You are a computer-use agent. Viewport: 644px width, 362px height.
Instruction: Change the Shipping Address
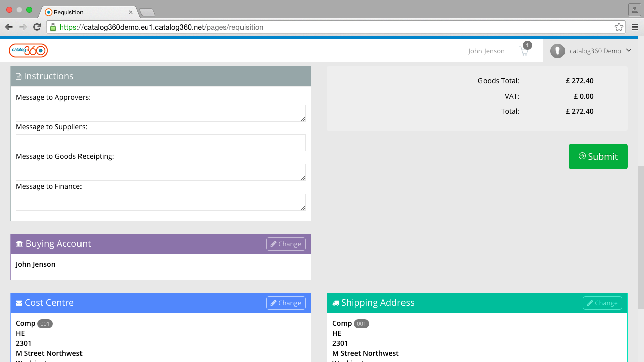tap(602, 303)
